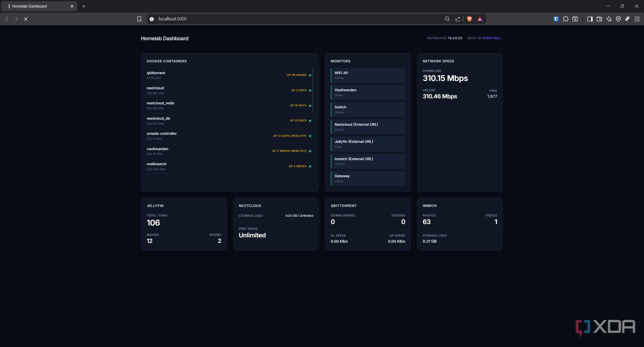
Task: Open Brave Rewards triangle icon
Action: coord(480,19)
